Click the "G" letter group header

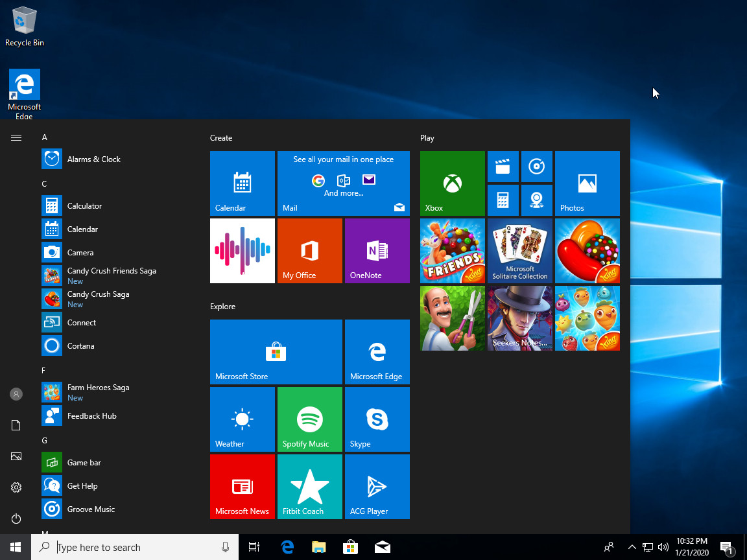[44, 441]
